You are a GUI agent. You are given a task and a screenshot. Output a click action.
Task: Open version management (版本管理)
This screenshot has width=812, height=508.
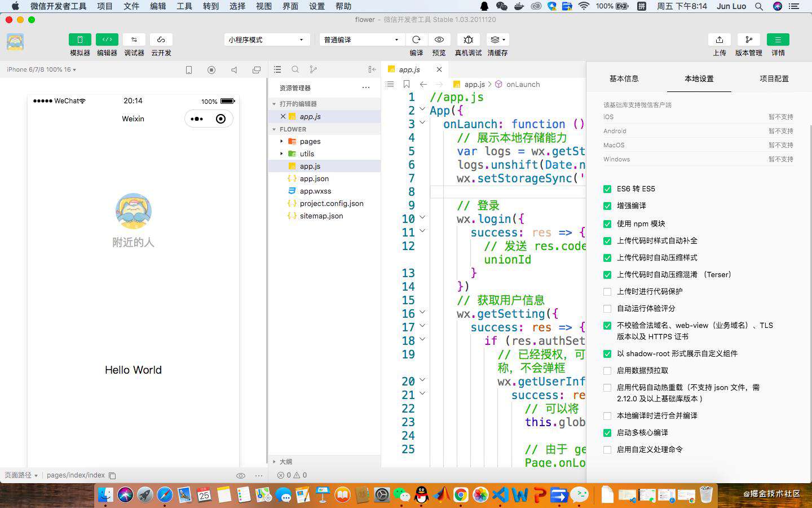coord(749,40)
